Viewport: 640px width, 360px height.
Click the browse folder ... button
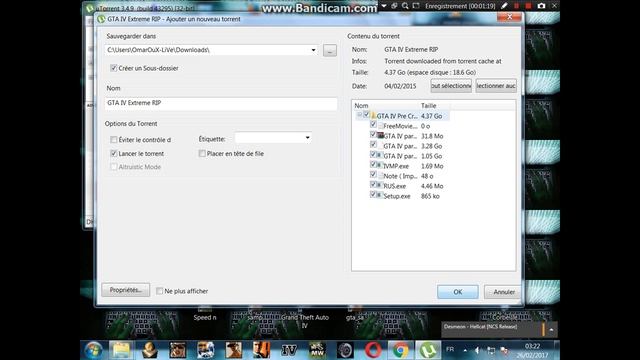point(330,51)
